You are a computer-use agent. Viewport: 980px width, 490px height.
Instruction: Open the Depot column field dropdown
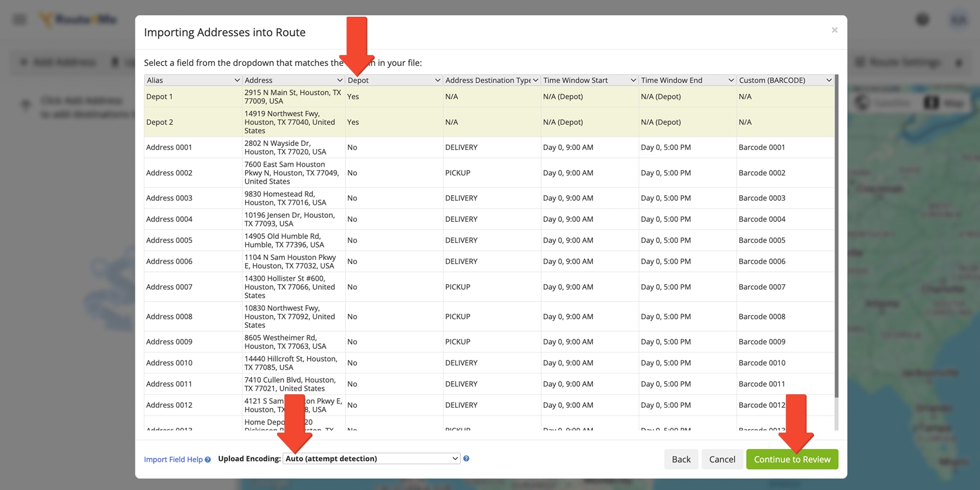coord(394,80)
